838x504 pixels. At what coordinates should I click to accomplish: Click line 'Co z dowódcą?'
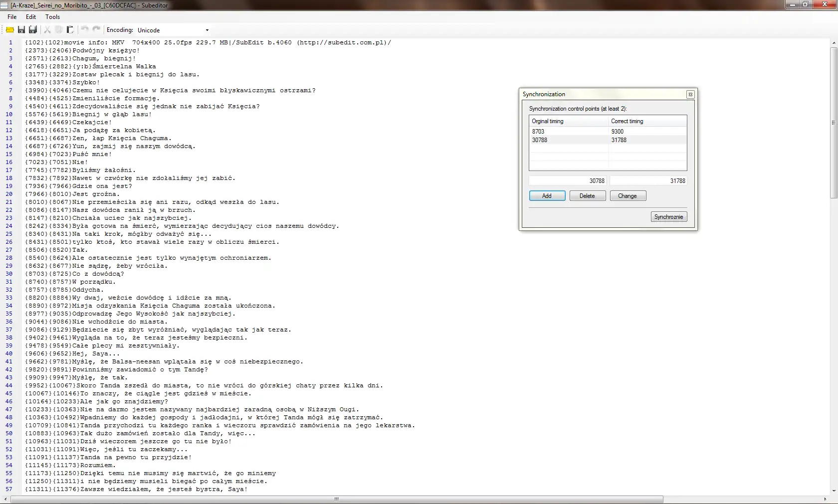tap(74, 274)
